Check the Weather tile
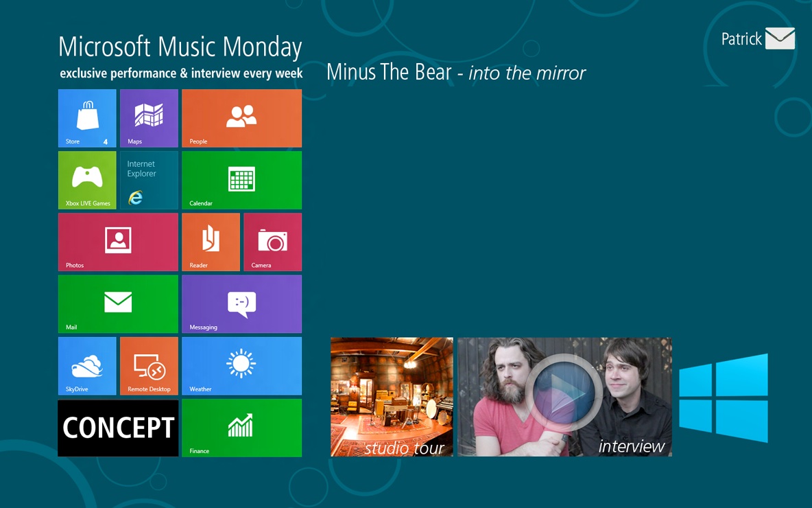Screen dimensions: 812x508 click(x=241, y=366)
